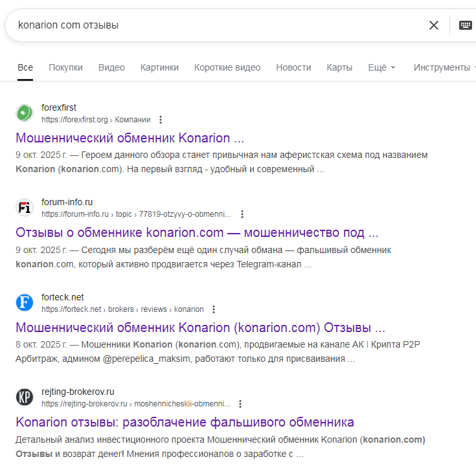Open three-dot menu for rejting-brokerov.ru result

(240, 404)
